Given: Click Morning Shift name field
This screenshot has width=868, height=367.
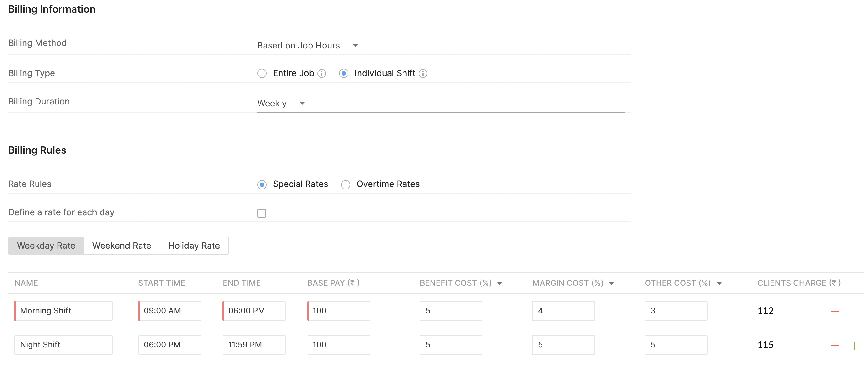Looking at the screenshot, I should click(63, 311).
